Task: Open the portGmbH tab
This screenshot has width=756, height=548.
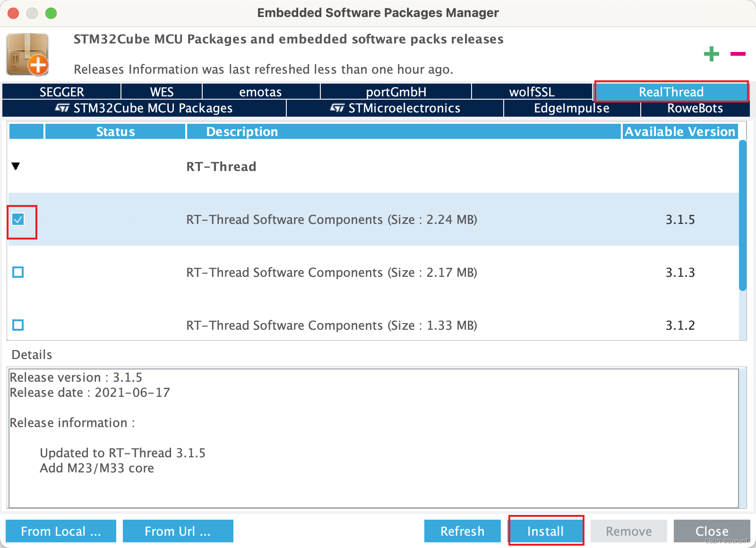Action: click(395, 92)
